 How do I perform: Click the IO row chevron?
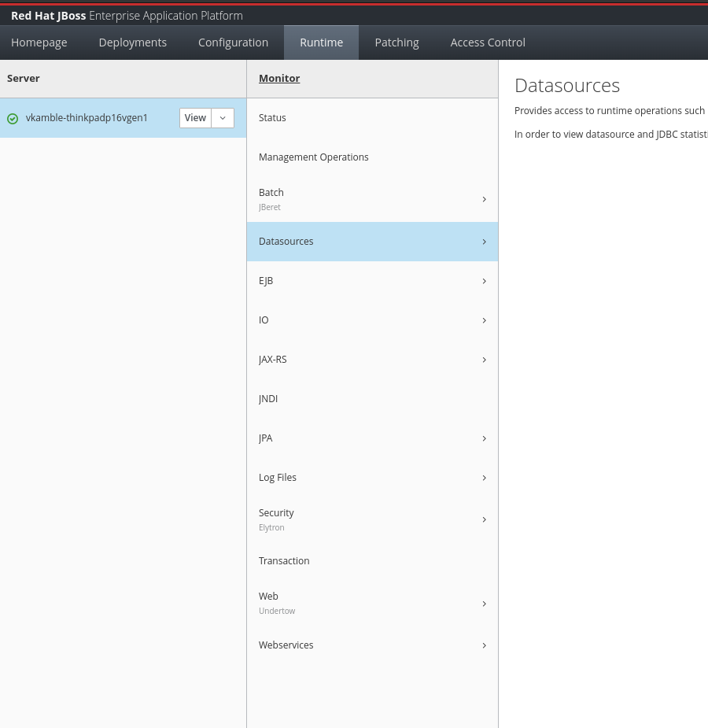(x=484, y=320)
